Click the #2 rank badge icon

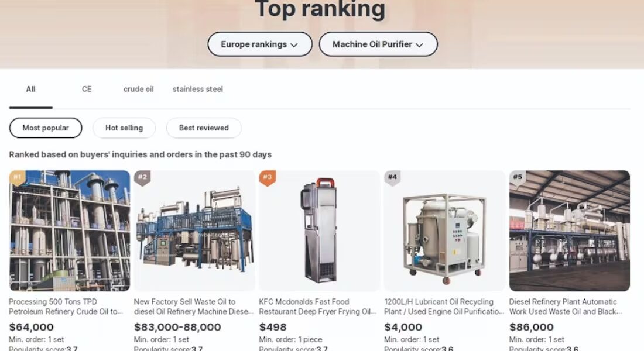click(142, 178)
